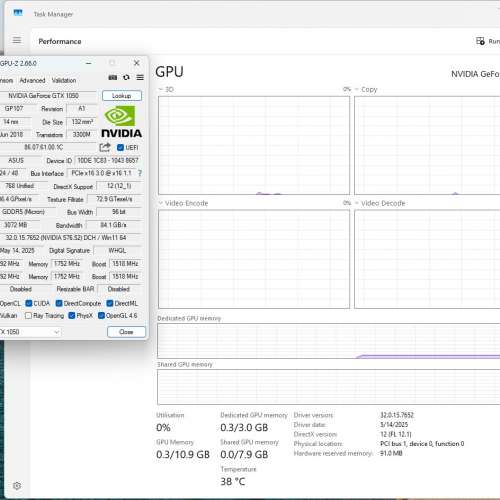Click the 72.9 GTexel/s texture fillrate value

click(x=114, y=199)
